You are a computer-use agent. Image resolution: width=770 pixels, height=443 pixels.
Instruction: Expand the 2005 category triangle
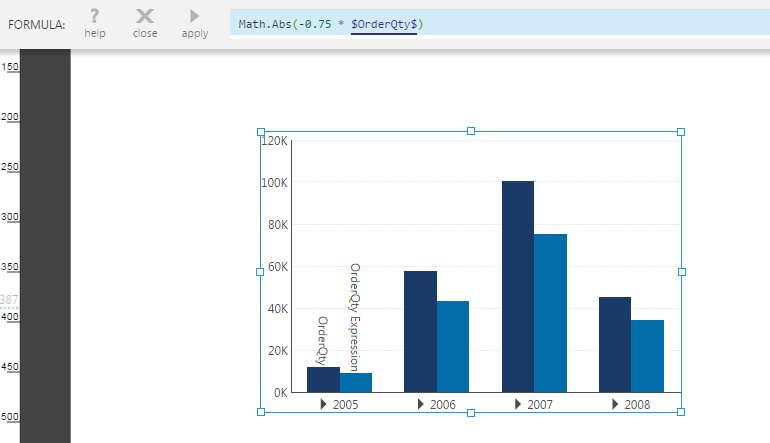tap(324, 404)
